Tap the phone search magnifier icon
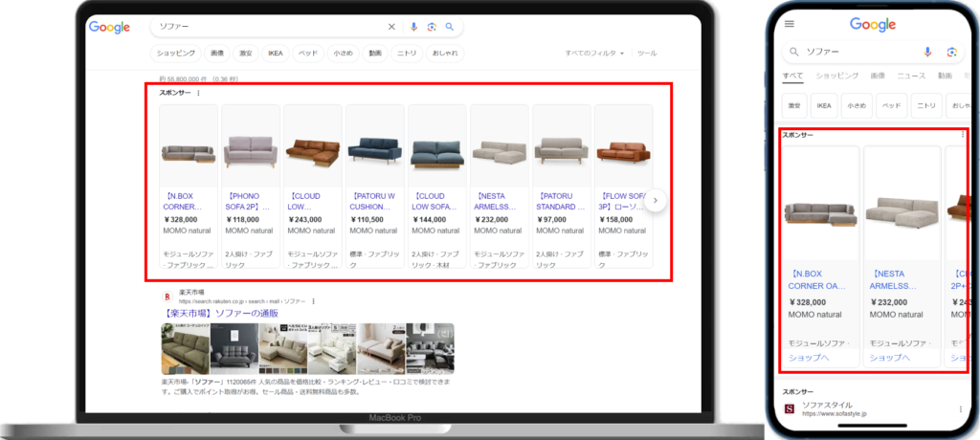The width and height of the screenshot is (980, 440). pos(794,52)
